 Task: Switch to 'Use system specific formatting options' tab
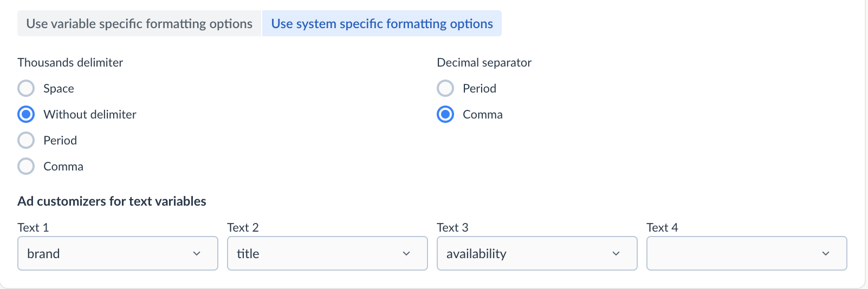(382, 24)
